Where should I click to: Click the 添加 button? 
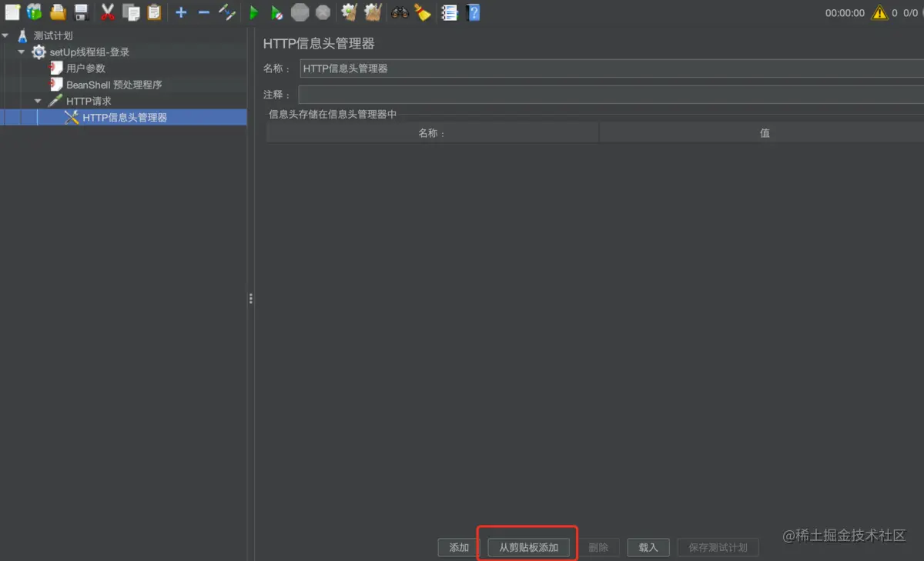[459, 547]
